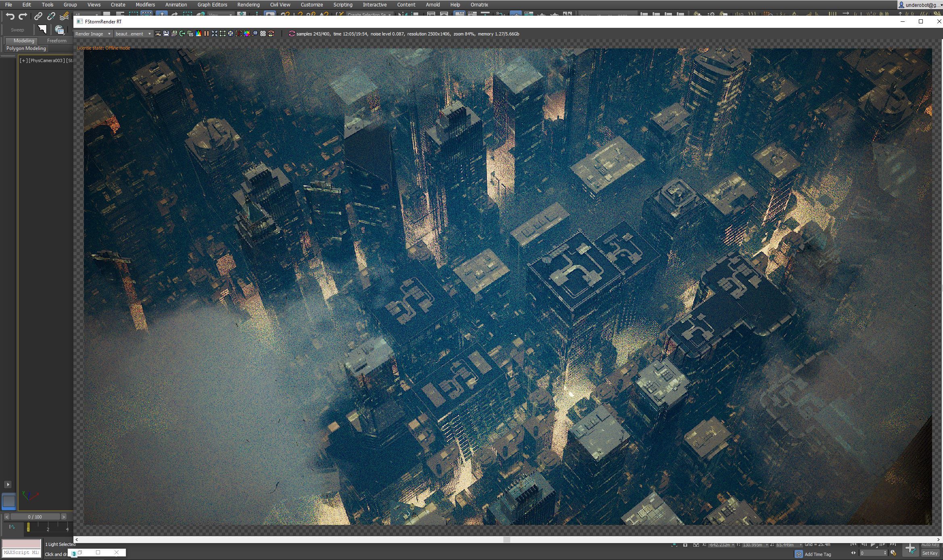Viewport: 943px width, 560px height.
Task: Toggle the checkerboard alpha background button
Action: click(x=263, y=33)
